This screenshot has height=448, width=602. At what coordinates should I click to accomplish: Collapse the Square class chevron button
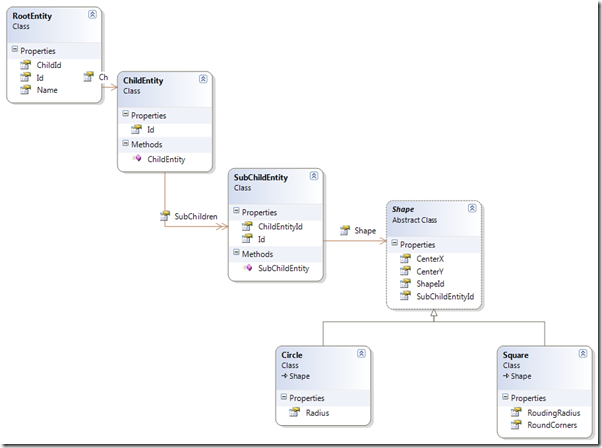tap(583, 354)
